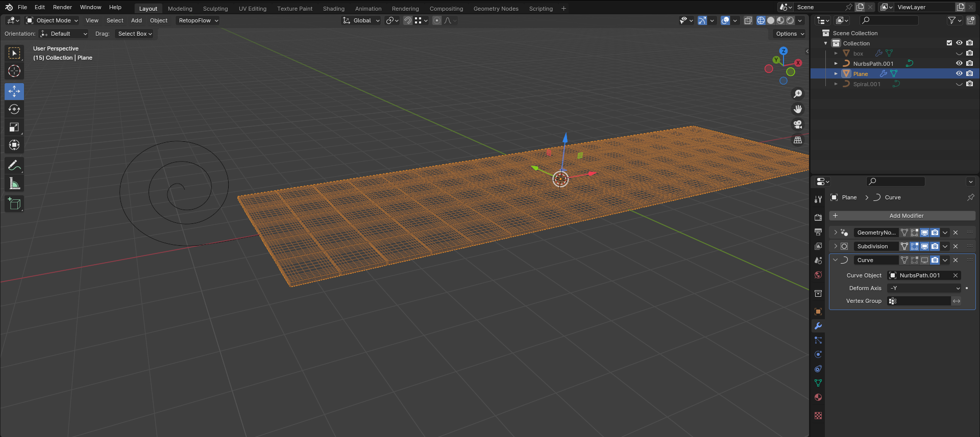Select the Rotate tool
The width and height of the screenshot is (980, 437).
(14, 109)
